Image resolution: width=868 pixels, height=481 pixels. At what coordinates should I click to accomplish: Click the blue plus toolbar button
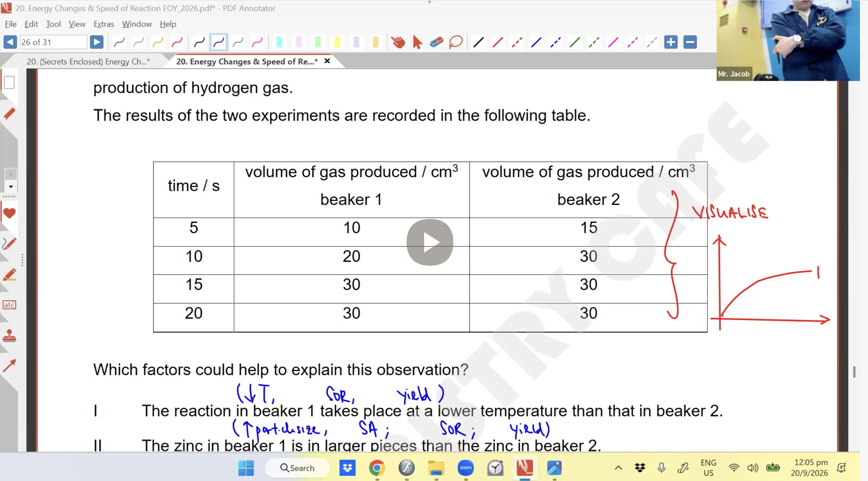click(x=671, y=42)
